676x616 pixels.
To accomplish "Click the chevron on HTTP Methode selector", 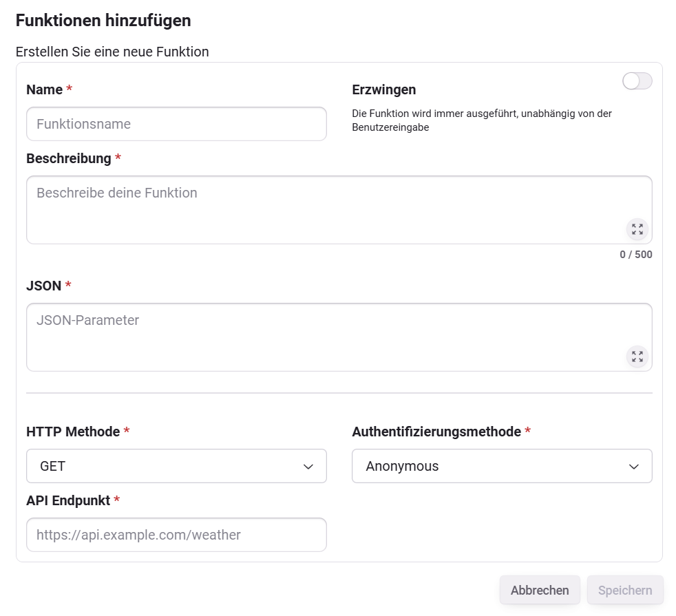I will click(308, 466).
